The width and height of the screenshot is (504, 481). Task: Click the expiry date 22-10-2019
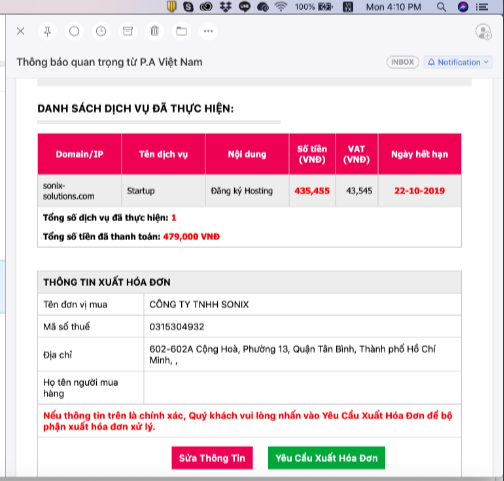tap(420, 191)
